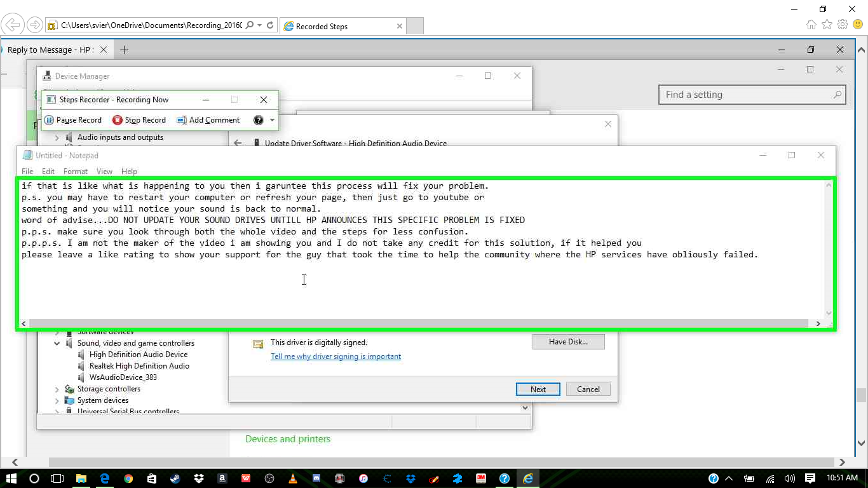Open iTunes from the taskbar
Image resolution: width=868 pixels, height=488 pixels.
click(x=363, y=478)
